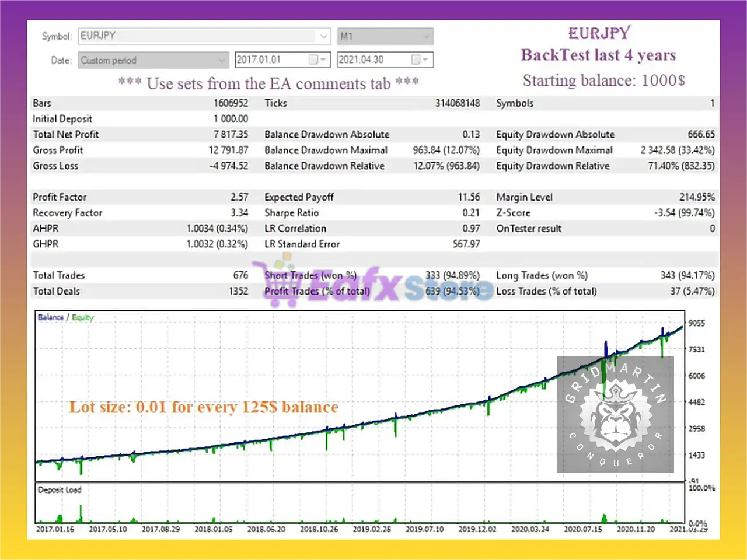Click the Deposit Load chart label
The width and height of the screenshot is (747, 560).
(60, 490)
